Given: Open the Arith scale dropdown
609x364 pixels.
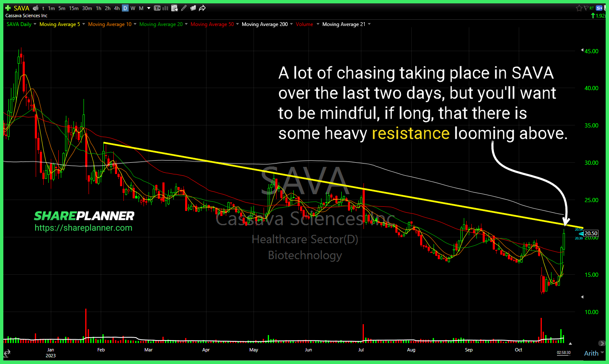Looking at the screenshot, I should click(x=594, y=353).
